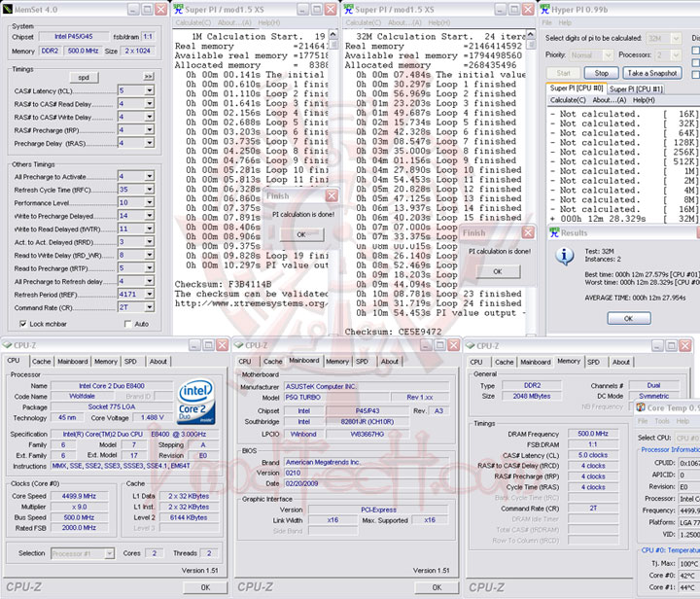Viewport: 700px width, 599px height.
Task: Open Calculate(C) menu in 1M Super PI
Action: [192, 22]
